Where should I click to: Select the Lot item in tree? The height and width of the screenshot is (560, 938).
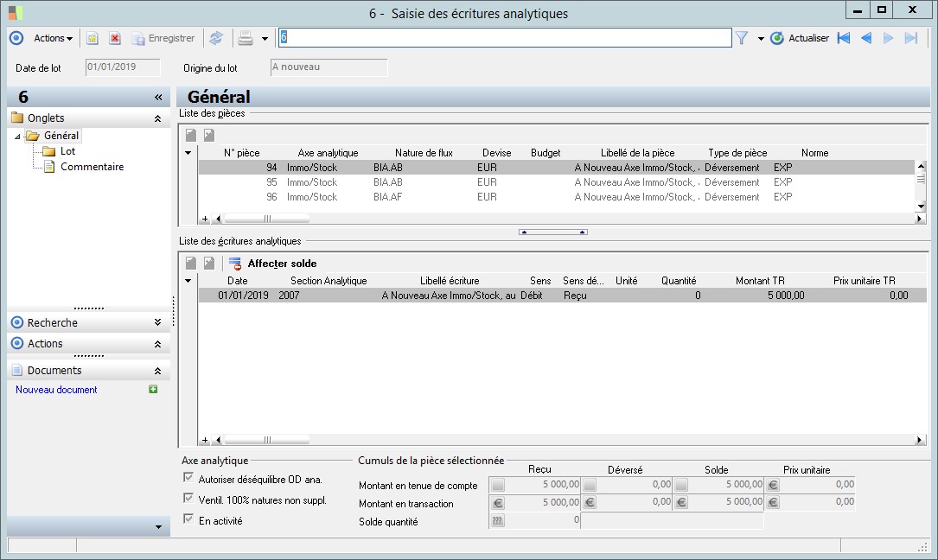tap(67, 151)
